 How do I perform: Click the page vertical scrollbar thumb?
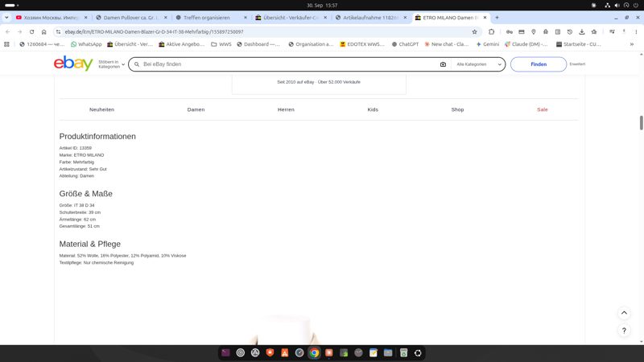pyautogui.click(x=641, y=123)
